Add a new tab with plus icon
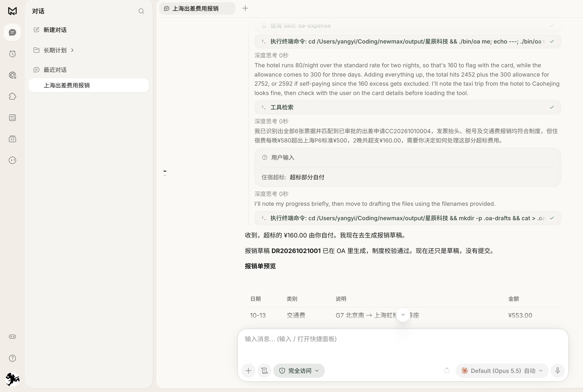 pyautogui.click(x=245, y=8)
